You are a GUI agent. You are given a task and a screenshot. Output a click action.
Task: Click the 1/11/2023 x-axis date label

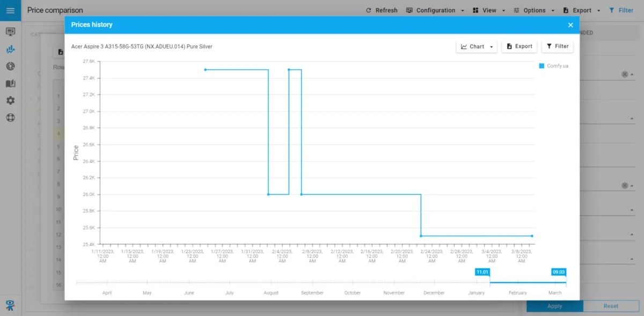(103, 256)
